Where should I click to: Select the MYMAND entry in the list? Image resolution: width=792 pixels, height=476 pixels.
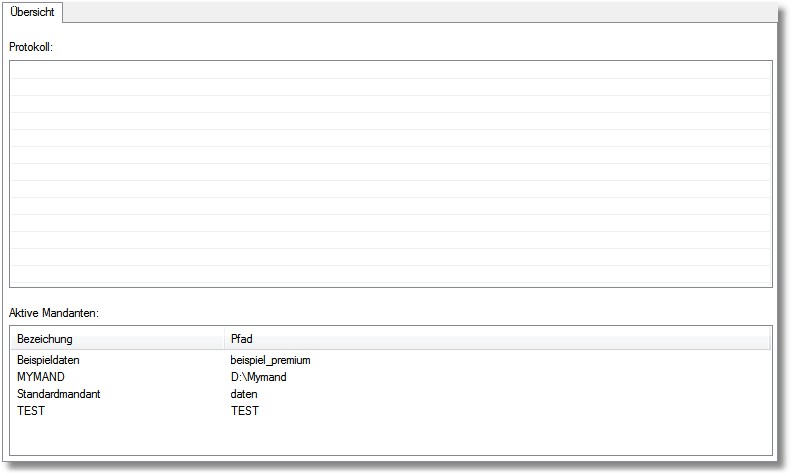(41, 377)
